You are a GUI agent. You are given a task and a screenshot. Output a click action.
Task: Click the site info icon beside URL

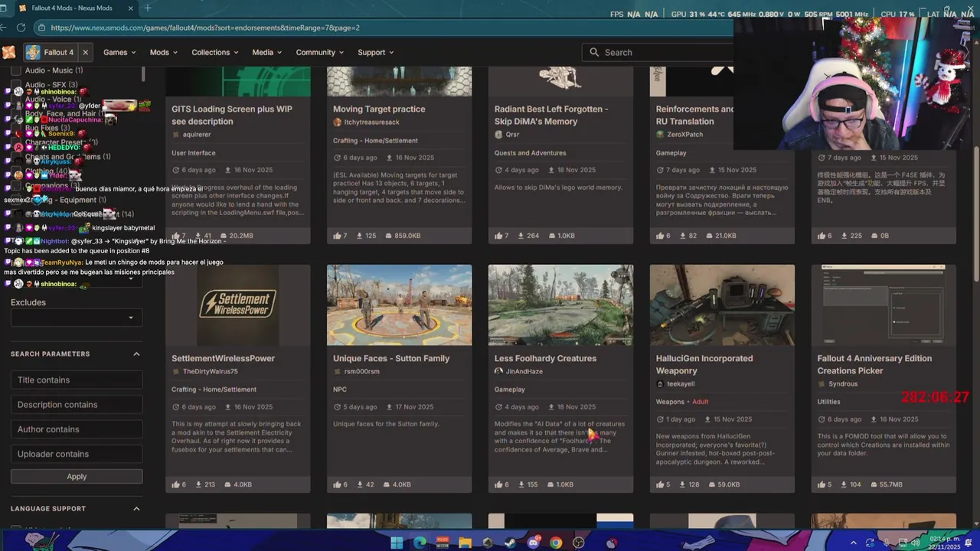41,28
